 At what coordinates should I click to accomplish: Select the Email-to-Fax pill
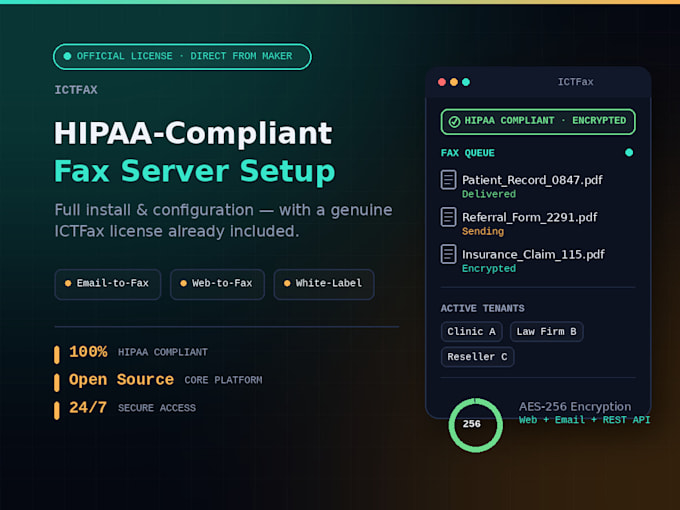coord(108,284)
